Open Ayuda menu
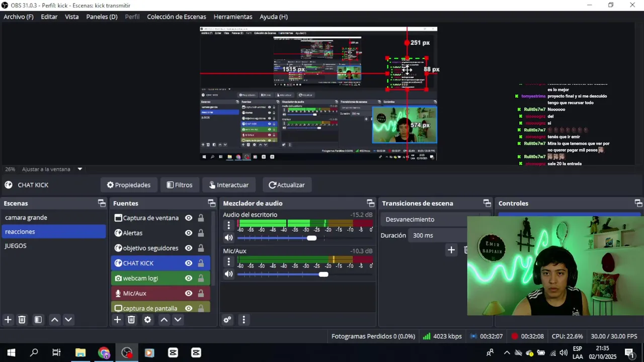 [274, 17]
